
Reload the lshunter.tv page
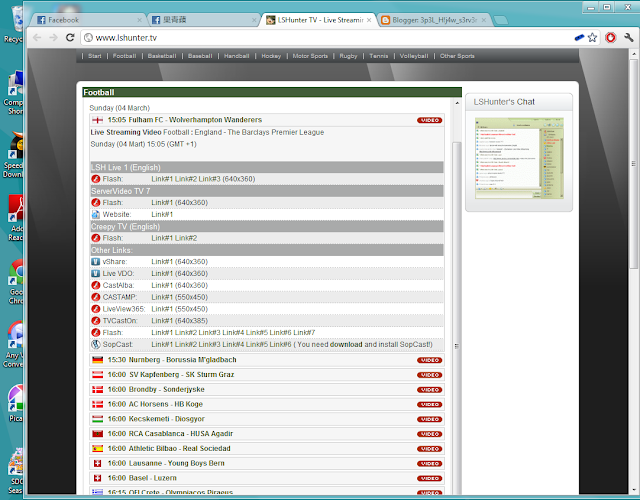(70, 38)
